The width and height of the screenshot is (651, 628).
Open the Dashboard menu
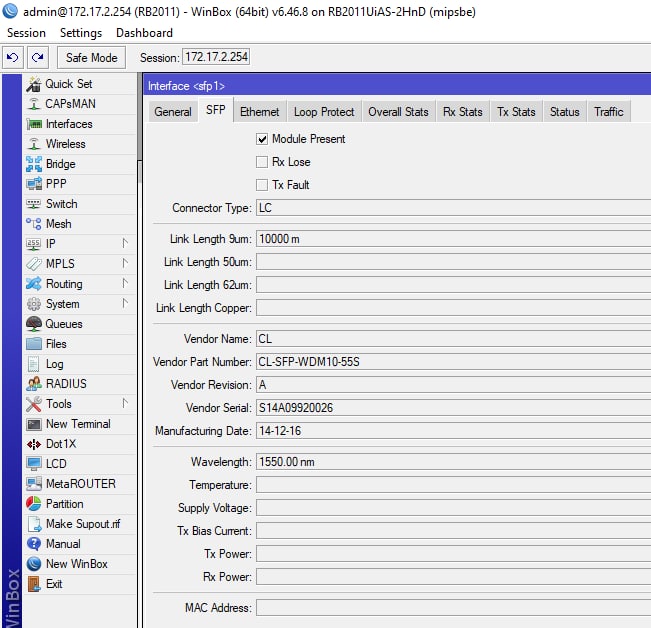pyautogui.click(x=144, y=33)
